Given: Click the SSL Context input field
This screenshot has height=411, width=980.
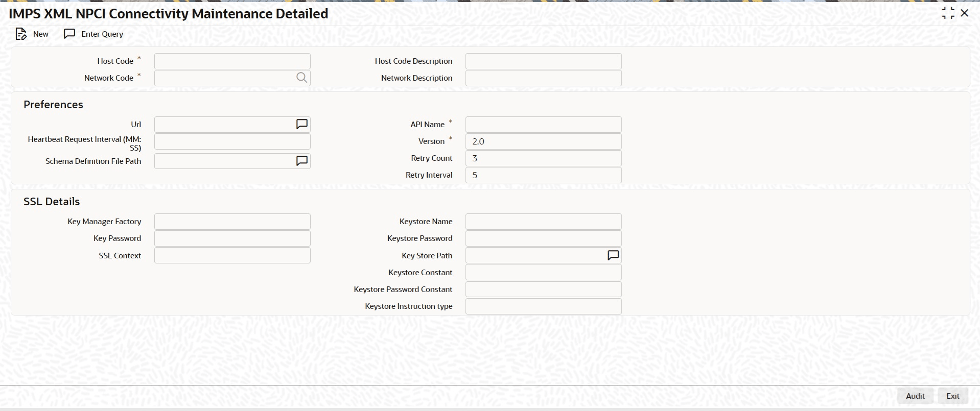Looking at the screenshot, I should pos(232,255).
